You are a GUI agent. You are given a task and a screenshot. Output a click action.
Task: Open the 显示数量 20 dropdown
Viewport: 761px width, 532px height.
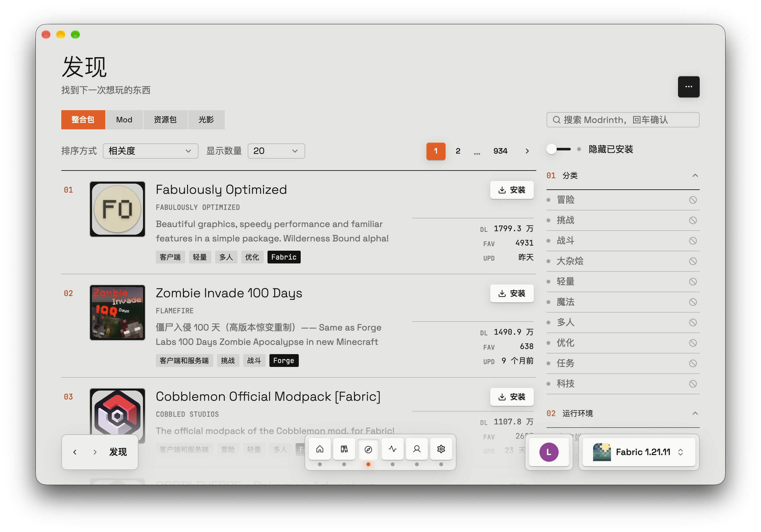tap(276, 151)
